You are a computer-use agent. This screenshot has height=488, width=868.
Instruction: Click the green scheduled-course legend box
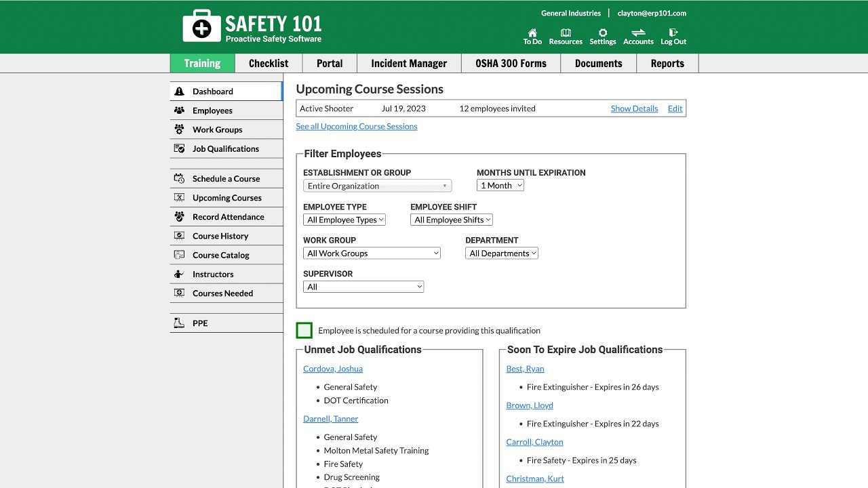coord(304,330)
